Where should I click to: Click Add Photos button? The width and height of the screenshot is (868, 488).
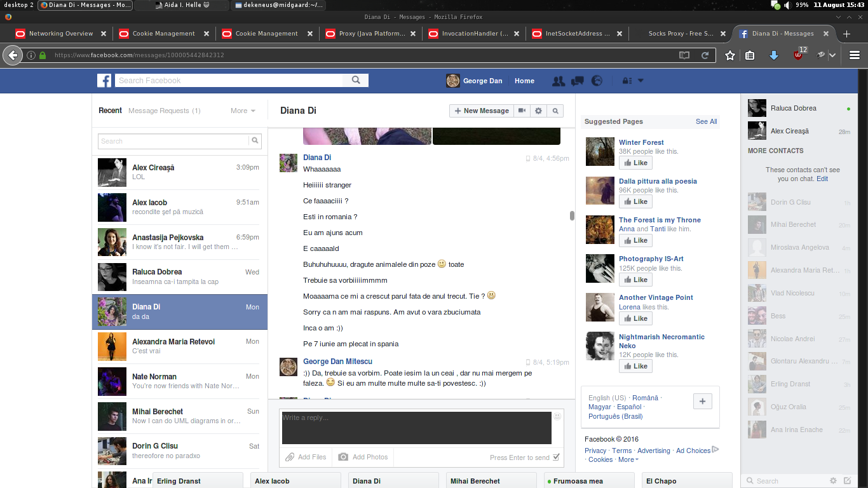[x=363, y=457]
